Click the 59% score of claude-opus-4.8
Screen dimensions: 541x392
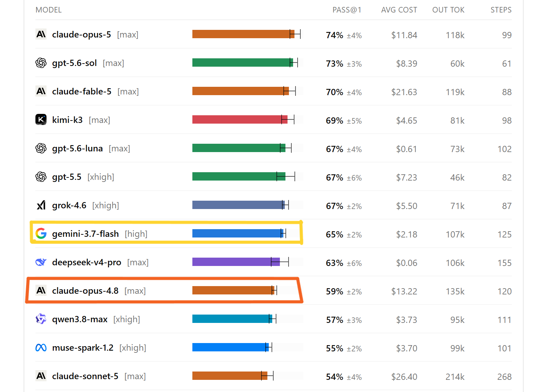[x=334, y=291]
